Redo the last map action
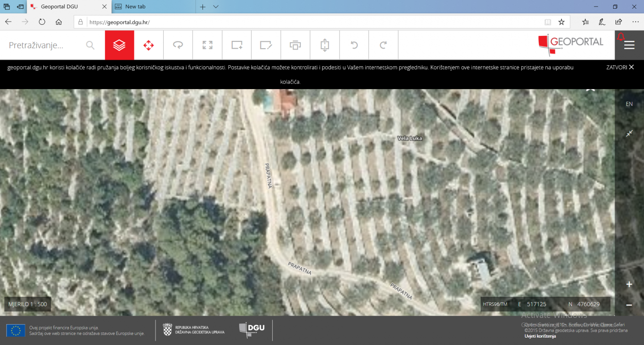The image size is (644, 345). [383, 45]
